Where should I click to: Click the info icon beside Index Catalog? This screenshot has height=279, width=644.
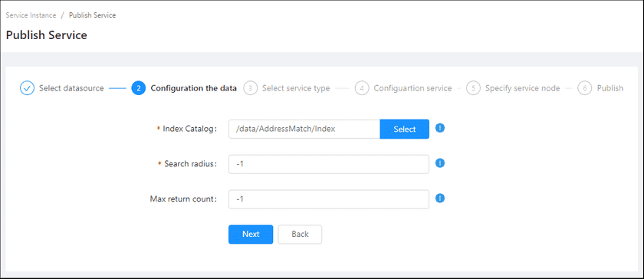440,128
